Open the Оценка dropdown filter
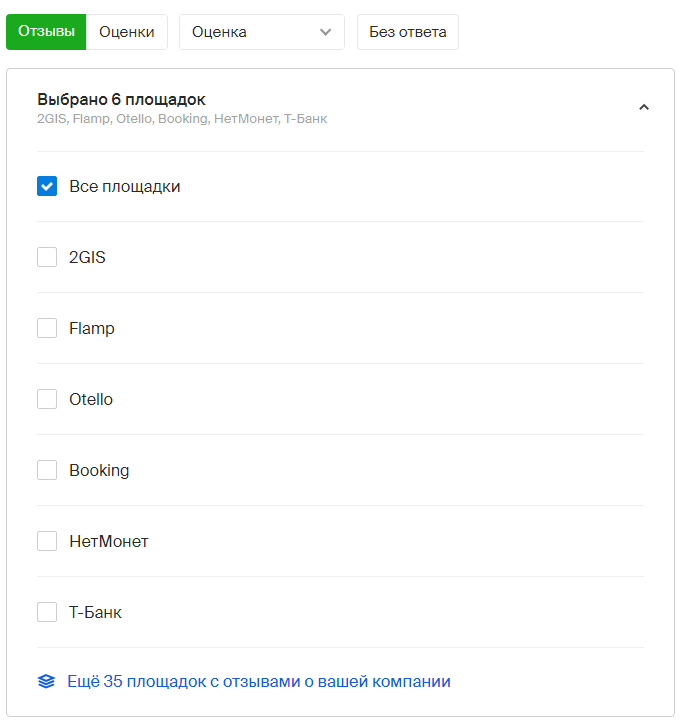 click(x=260, y=32)
